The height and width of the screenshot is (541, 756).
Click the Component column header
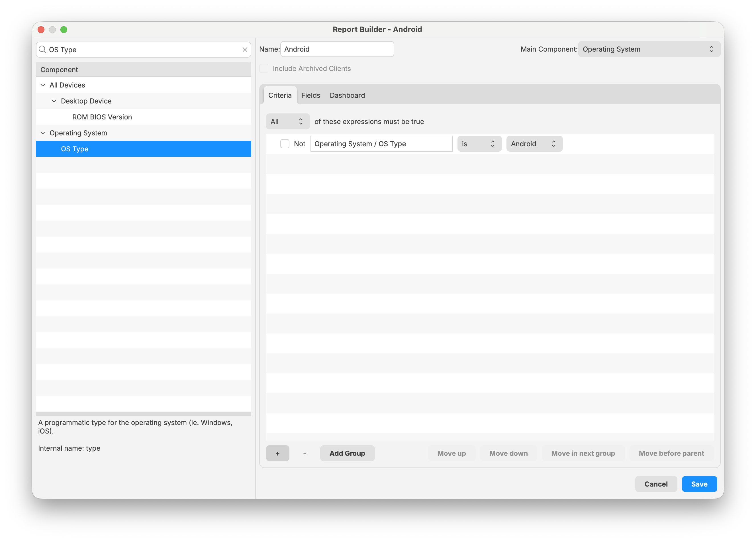pos(144,70)
